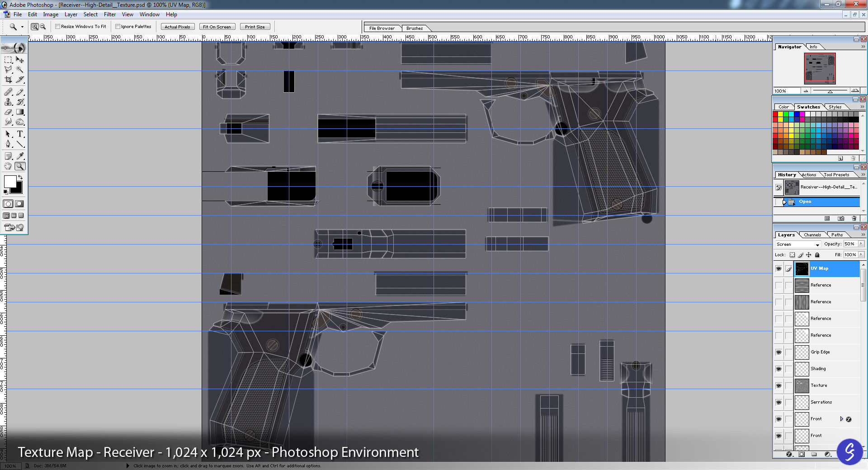The width and height of the screenshot is (868, 470).
Task: Open Navigator panel options menu arrow
Action: 863,47
